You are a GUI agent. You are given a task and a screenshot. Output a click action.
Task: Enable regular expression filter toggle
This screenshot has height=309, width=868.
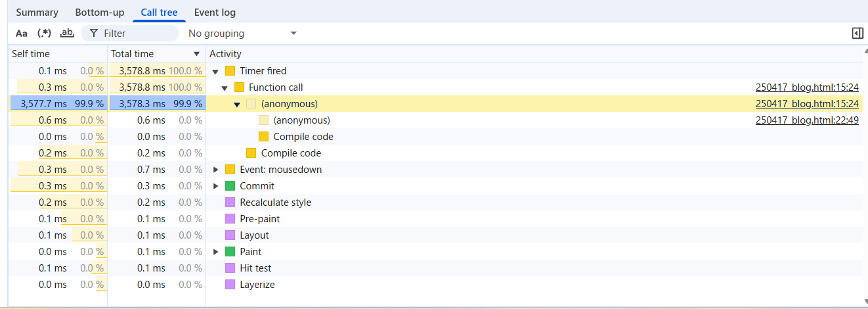(x=44, y=34)
